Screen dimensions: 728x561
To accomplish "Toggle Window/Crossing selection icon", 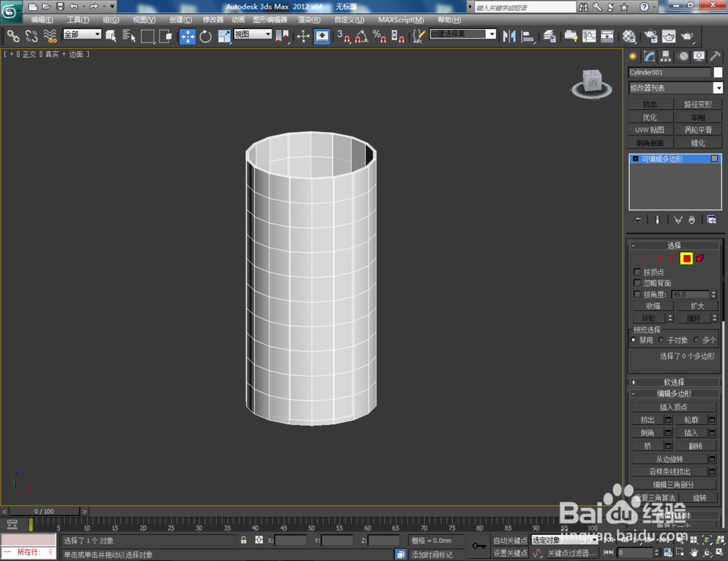I will (165, 36).
